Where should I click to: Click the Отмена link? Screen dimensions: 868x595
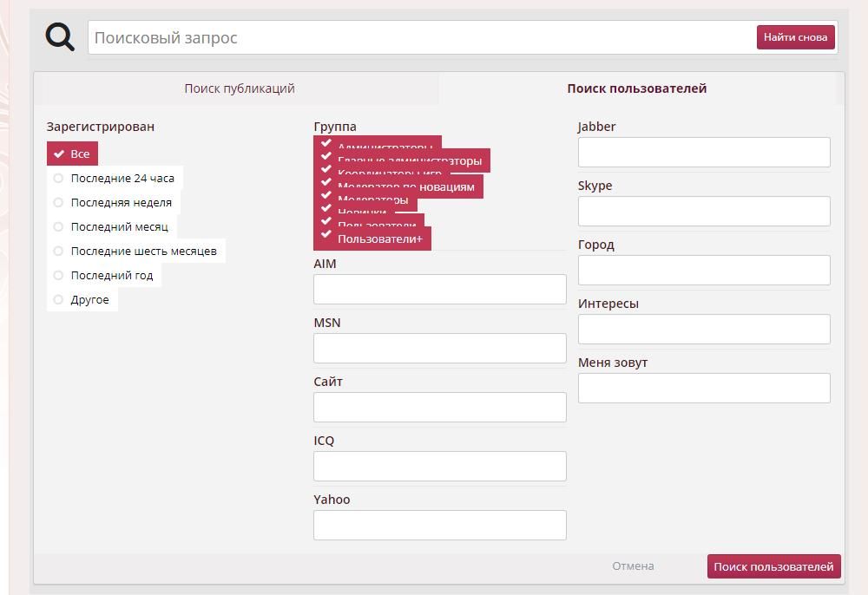[632, 566]
